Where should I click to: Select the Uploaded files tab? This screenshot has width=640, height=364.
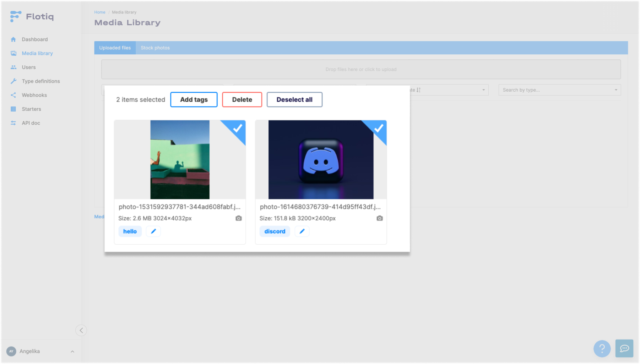coord(115,48)
